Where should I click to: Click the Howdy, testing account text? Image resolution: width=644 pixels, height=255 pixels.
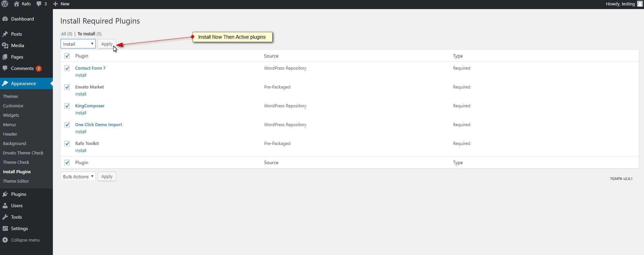(620, 4)
